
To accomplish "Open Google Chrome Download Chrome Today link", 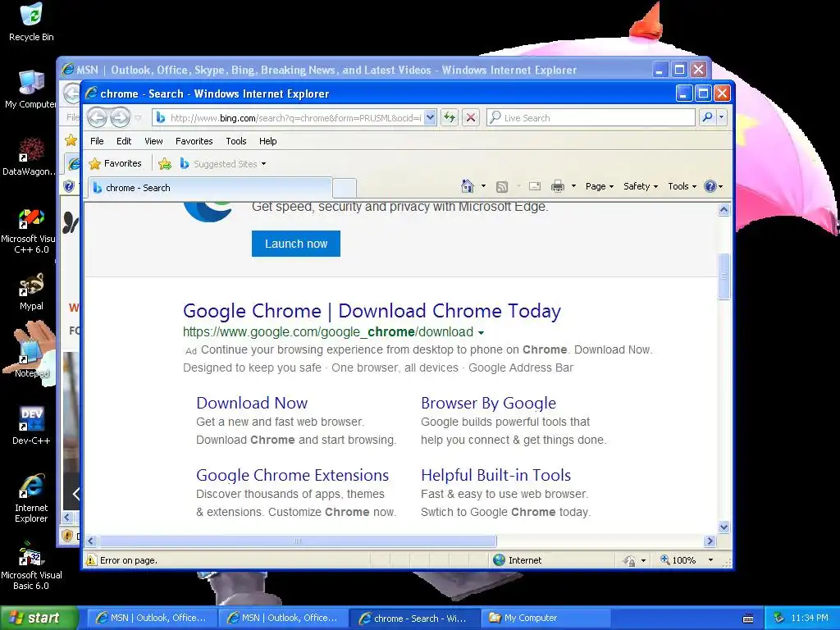I will tap(372, 311).
